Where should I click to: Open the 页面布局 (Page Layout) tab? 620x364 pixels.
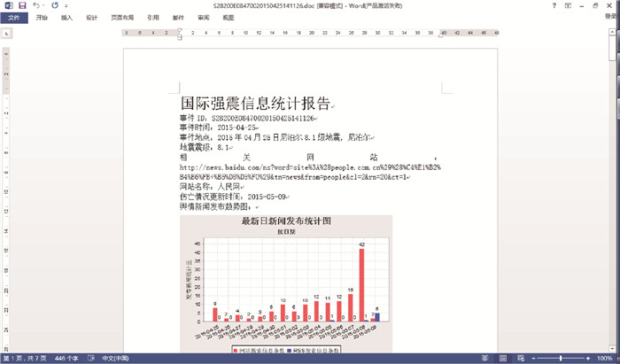123,17
